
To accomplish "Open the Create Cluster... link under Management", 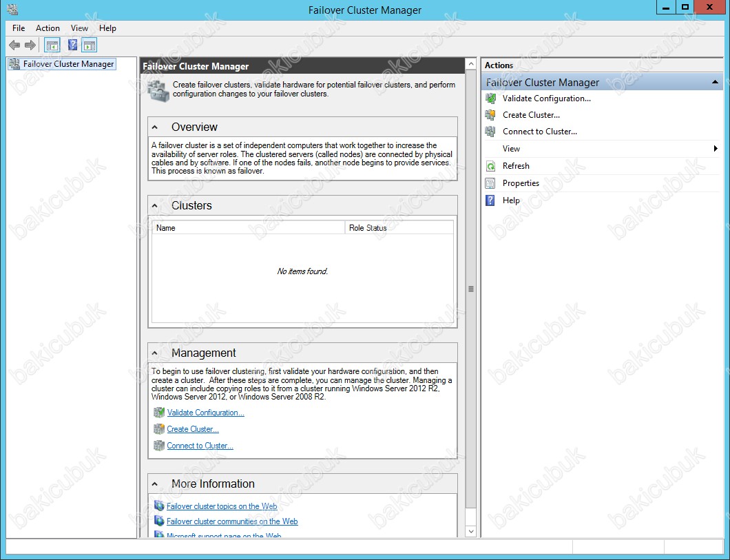I will (193, 429).
